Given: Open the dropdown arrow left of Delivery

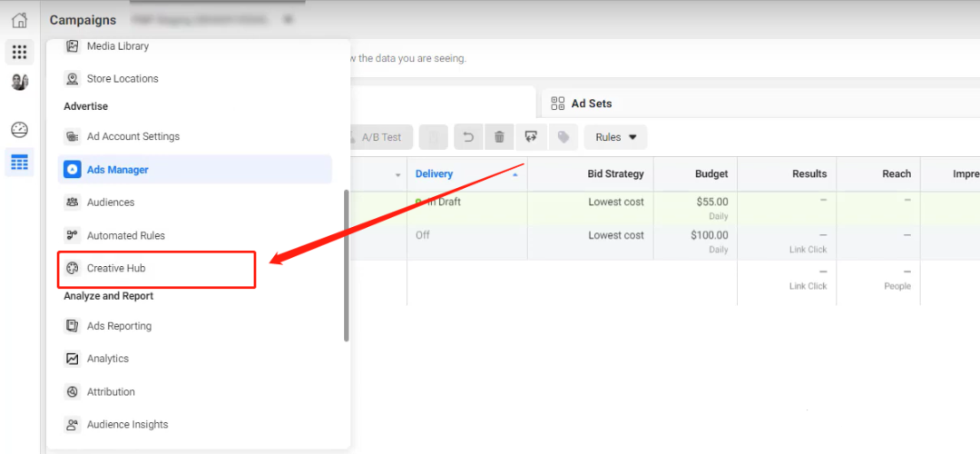Looking at the screenshot, I should coord(398,175).
